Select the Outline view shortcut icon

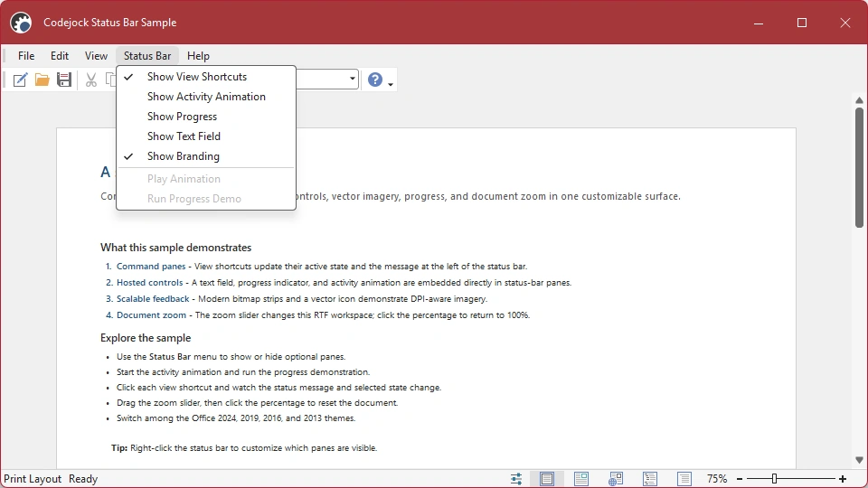coord(650,479)
